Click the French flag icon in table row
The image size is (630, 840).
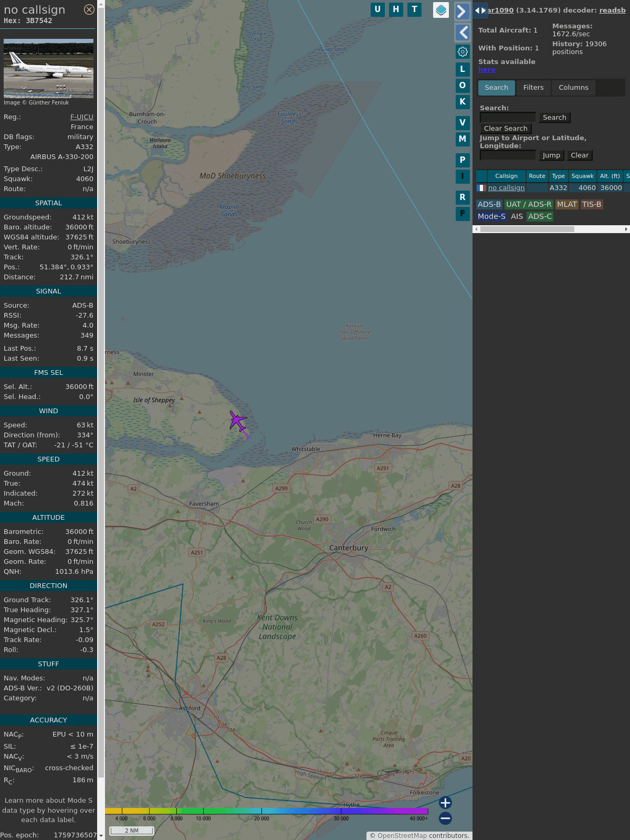pyautogui.click(x=481, y=188)
